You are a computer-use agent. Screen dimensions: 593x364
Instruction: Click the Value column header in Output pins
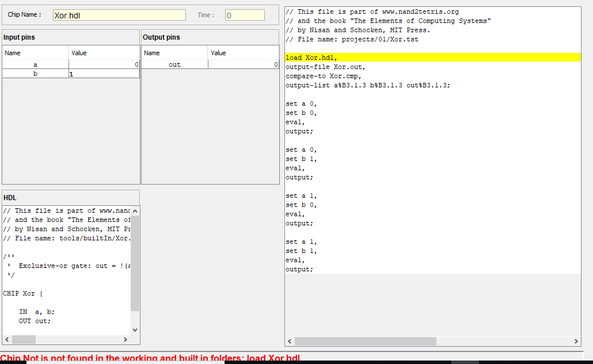coord(243,53)
